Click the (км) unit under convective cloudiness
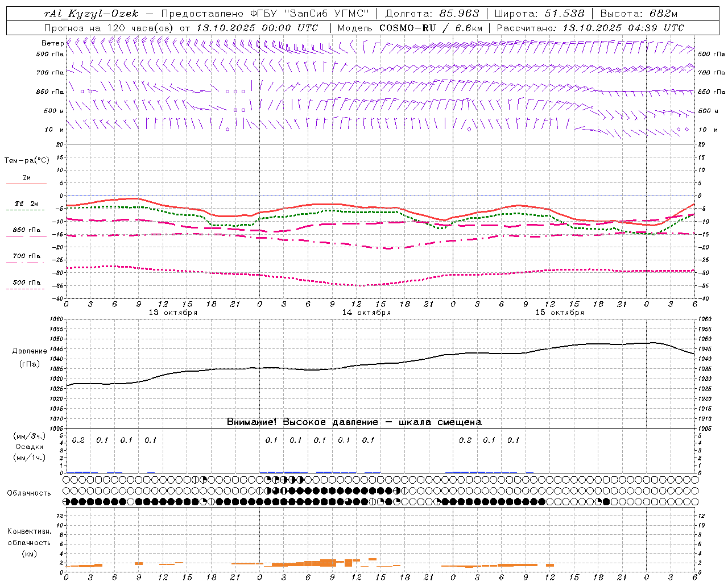The width and height of the screenshot is (728, 582). 29,553
